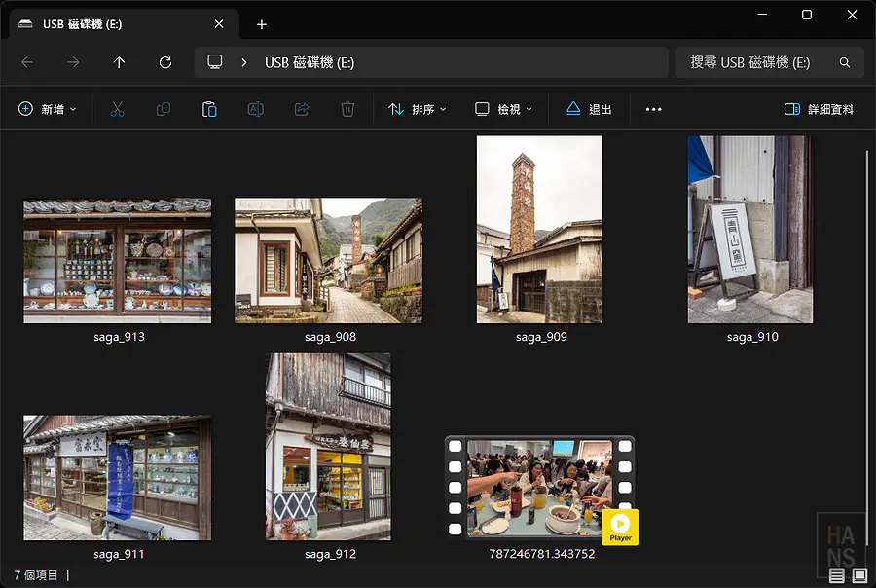876x588 pixels.
Task: Click the Cut scissors icon
Action: (118, 110)
